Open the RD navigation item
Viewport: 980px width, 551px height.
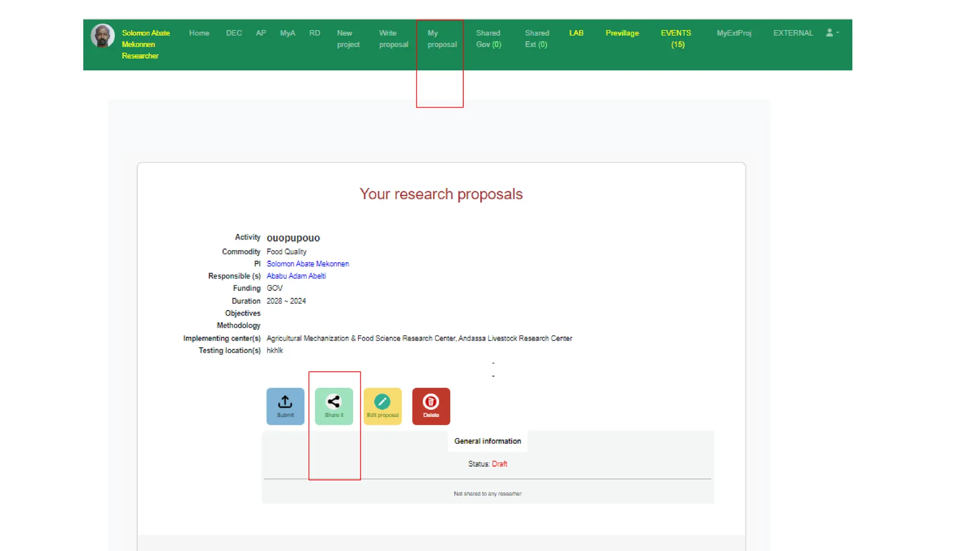click(314, 33)
